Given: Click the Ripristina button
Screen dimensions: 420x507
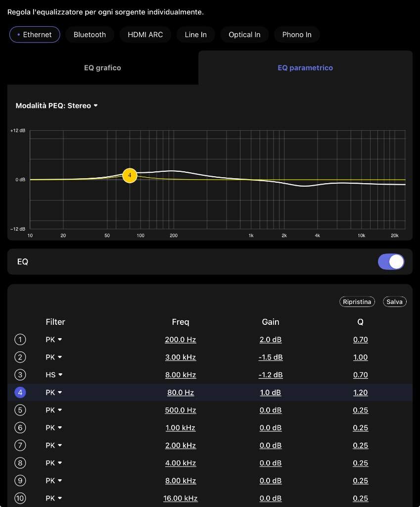Looking at the screenshot, I should coord(357,302).
